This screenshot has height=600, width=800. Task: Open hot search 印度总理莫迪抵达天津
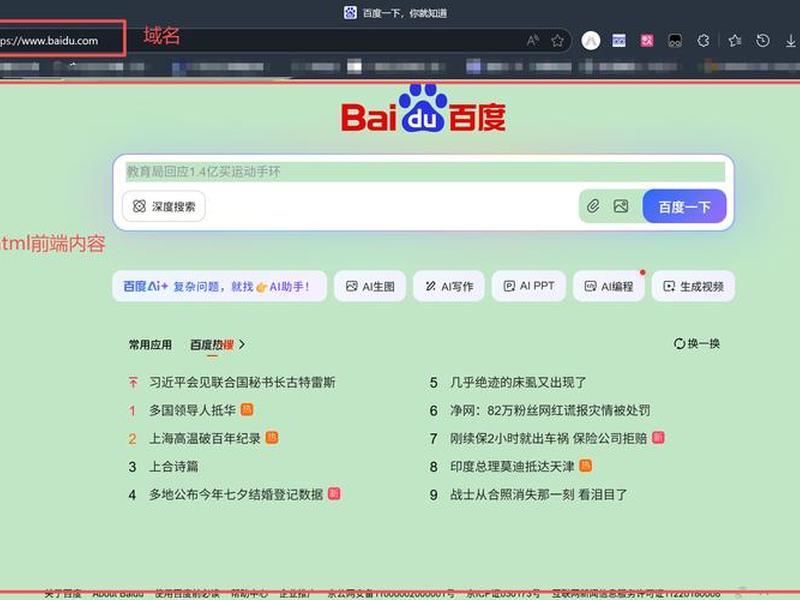click(x=512, y=466)
